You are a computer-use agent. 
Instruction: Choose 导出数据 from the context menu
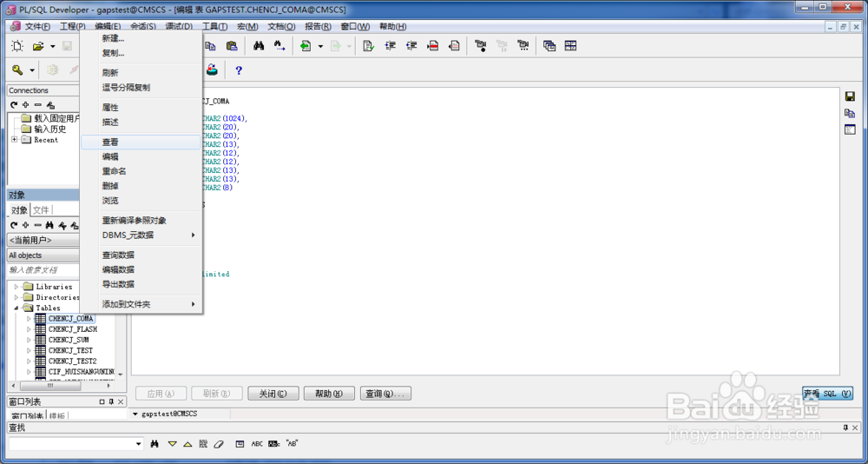(x=141, y=284)
